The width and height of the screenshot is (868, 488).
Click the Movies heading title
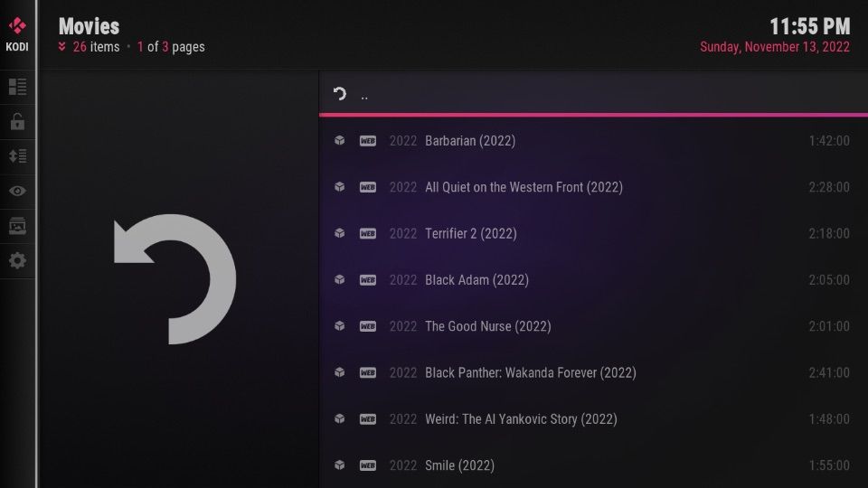point(90,26)
